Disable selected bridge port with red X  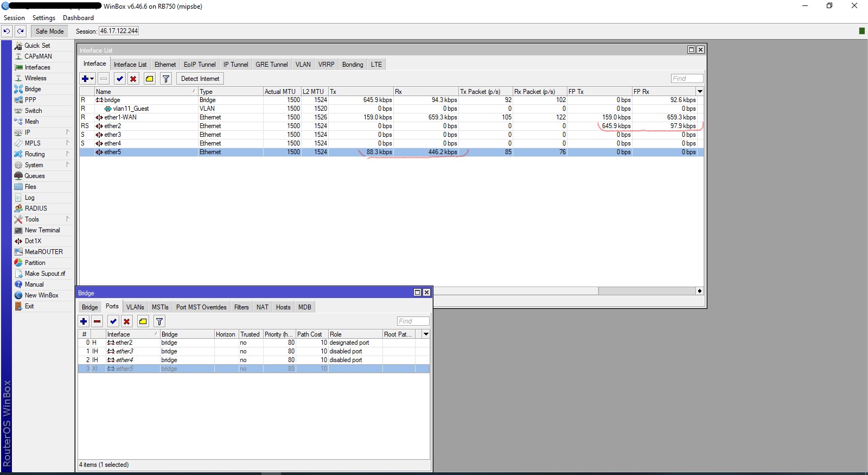(127, 321)
